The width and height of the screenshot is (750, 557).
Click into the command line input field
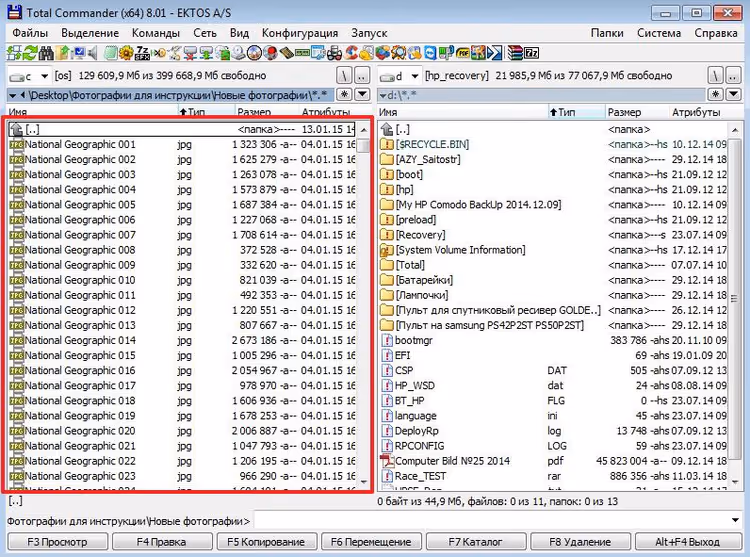(x=491, y=520)
